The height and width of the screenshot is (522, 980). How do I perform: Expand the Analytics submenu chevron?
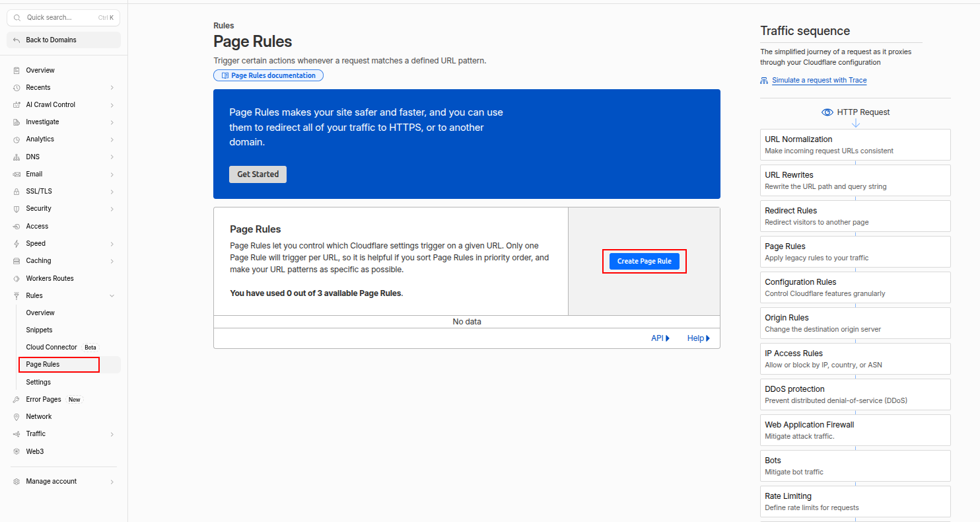coord(112,139)
